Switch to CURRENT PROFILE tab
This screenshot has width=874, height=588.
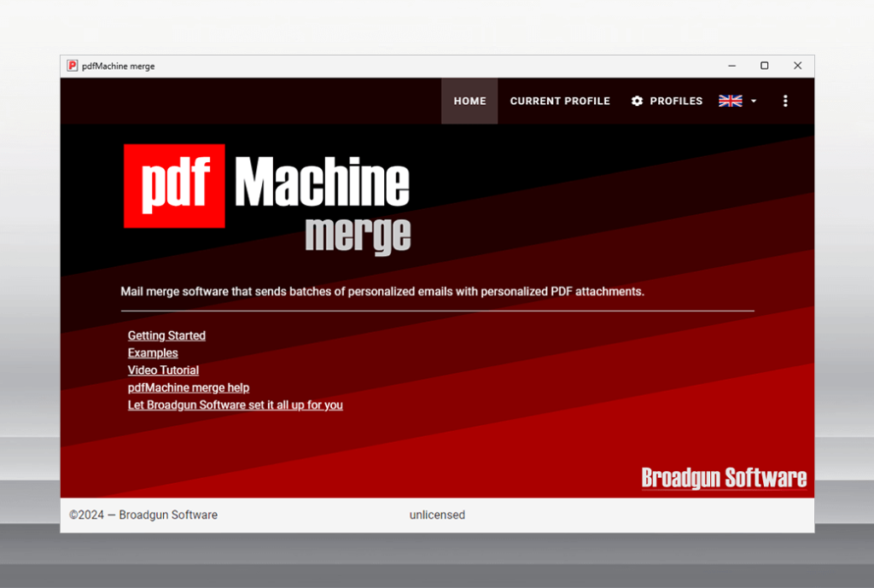[x=560, y=101]
